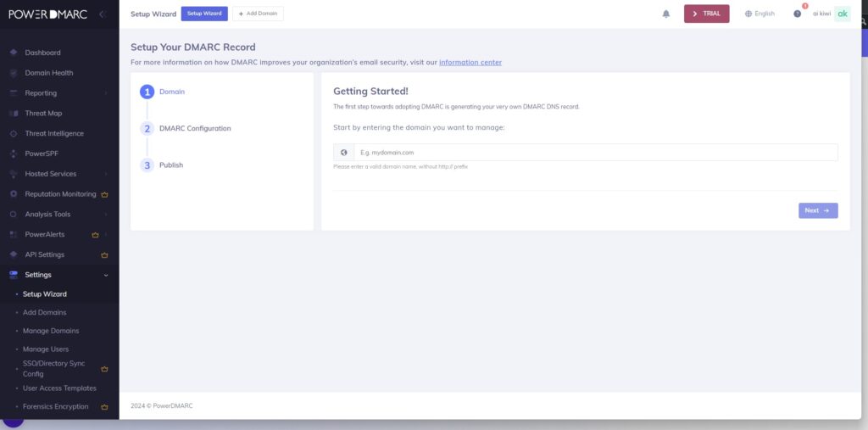Click the crown icon beside PowerAlerts
Viewport: 868px width, 430px height.
click(95, 235)
